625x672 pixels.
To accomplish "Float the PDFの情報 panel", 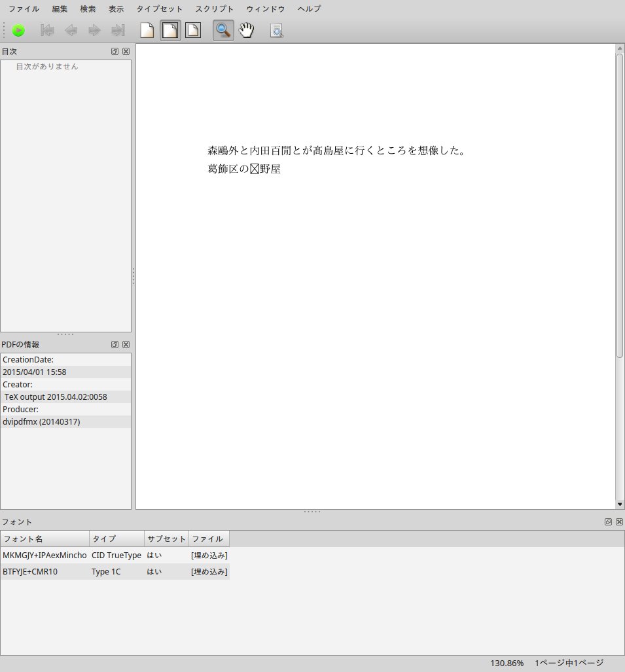I will coord(115,345).
